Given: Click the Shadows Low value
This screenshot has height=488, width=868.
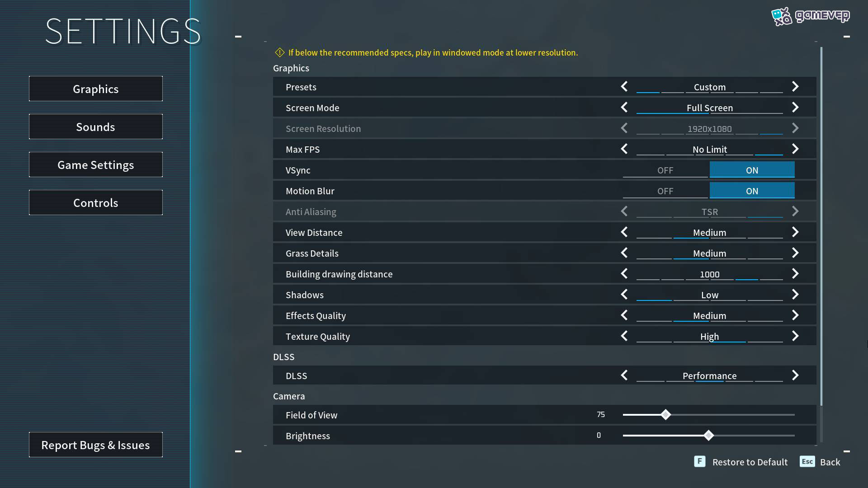Looking at the screenshot, I should click(x=710, y=295).
